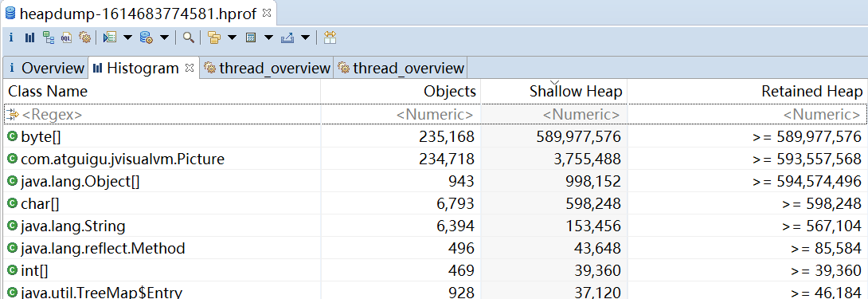Open the group result by dropdown arrow
Image resolution: width=868 pixels, height=299 pixels.
coord(232,37)
